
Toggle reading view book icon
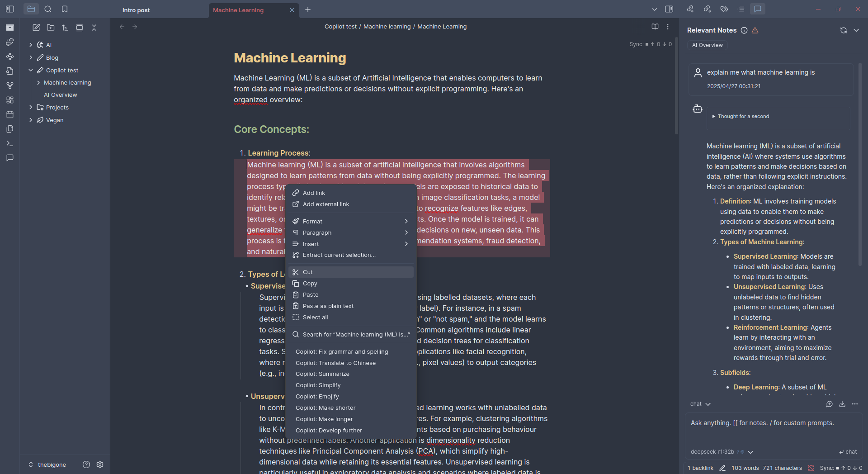coord(655,27)
